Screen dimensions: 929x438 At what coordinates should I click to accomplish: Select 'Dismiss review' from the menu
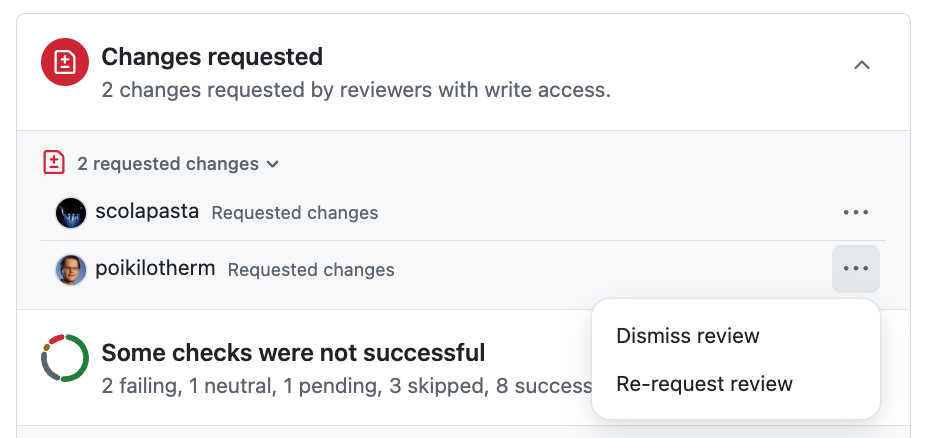(688, 336)
